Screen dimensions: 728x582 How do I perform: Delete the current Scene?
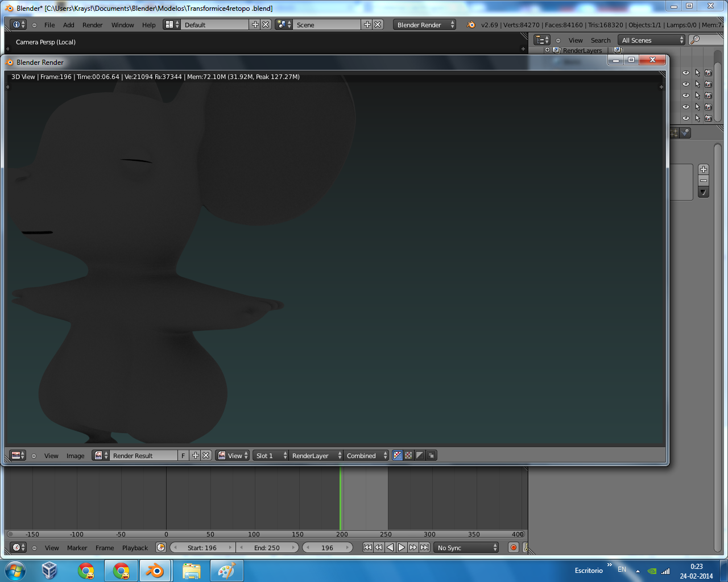click(x=378, y=24)
